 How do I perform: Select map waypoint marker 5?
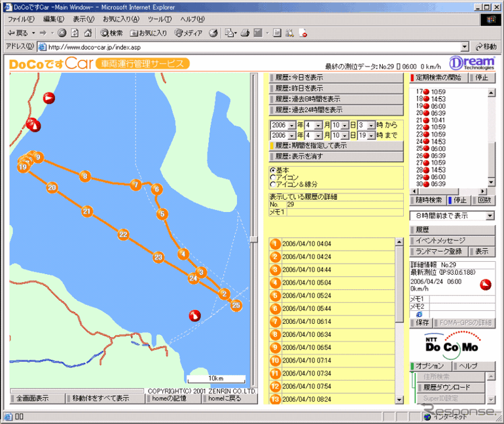click(162, 214)
